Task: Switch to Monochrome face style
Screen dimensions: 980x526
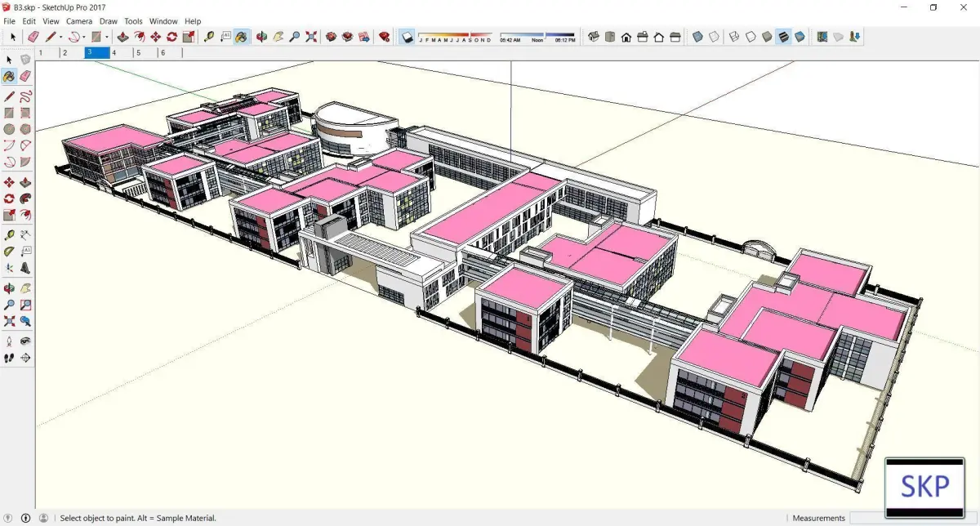Action: tap(800, 37)
